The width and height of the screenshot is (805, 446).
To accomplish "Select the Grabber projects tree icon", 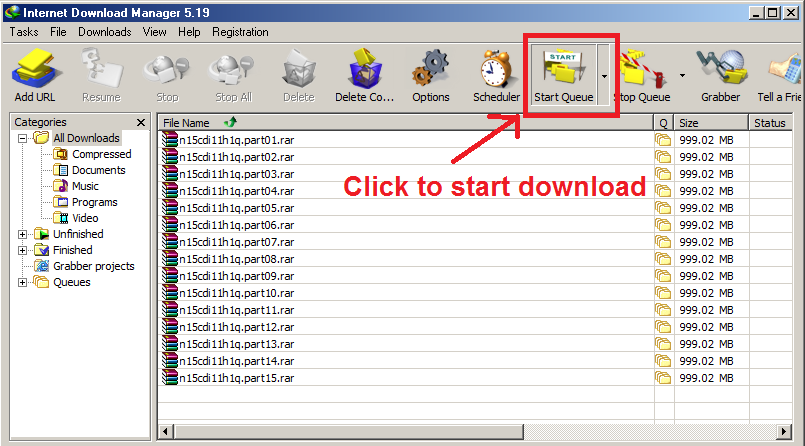I will click(x=41, y=266).
